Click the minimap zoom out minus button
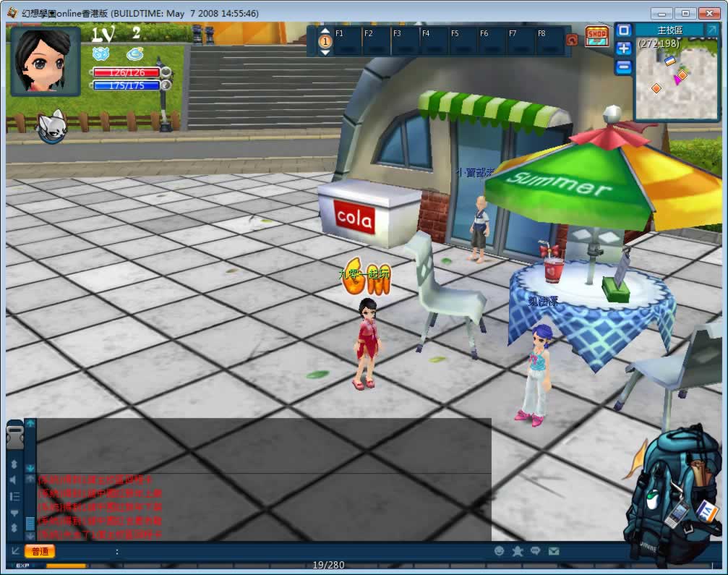This screenshot has width=728, height=575. pos(623,67)
